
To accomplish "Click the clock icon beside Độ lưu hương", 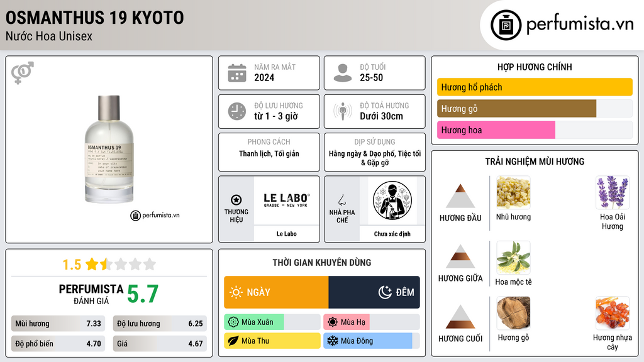I will pos(237,111).
